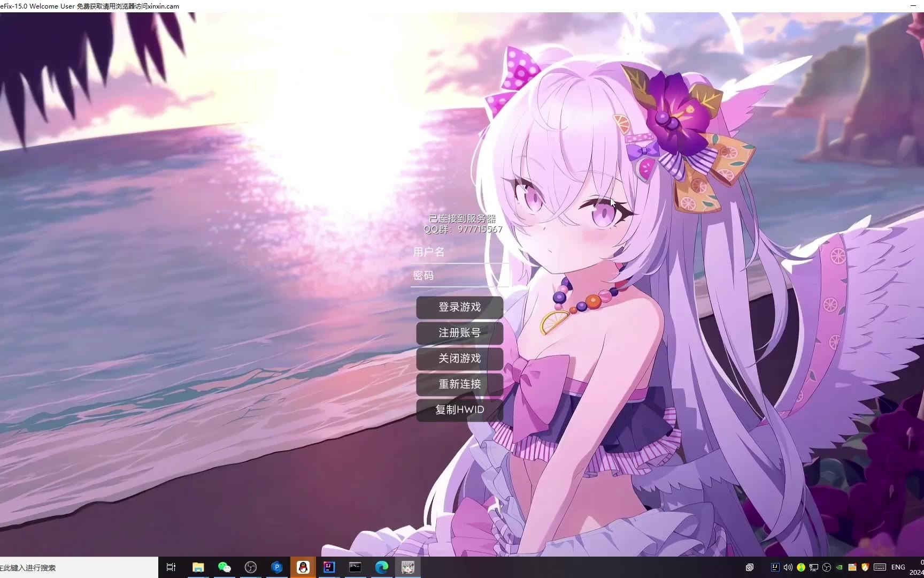Click the Task View taskbar icon

point(171,567)
